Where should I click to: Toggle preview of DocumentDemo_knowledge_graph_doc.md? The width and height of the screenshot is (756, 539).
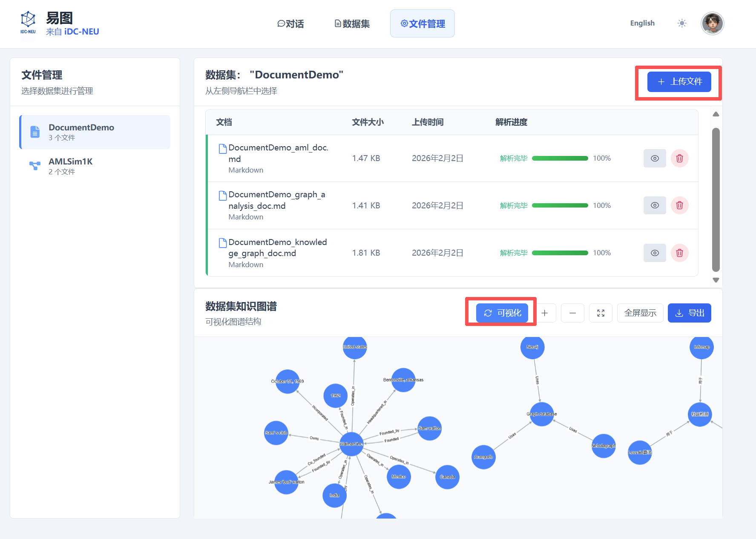pyautogui.click(x=655, y=253)
